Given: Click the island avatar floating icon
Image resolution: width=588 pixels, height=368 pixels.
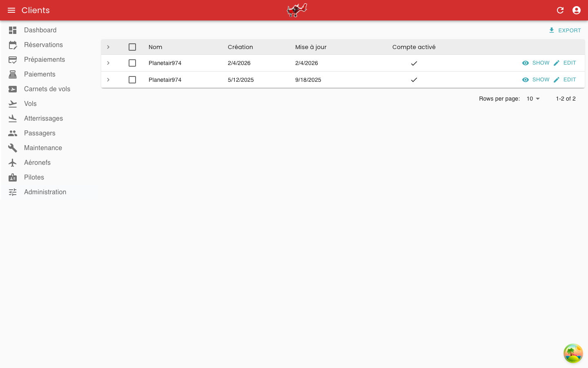Looking at the screenshot, I should (573, 353).
